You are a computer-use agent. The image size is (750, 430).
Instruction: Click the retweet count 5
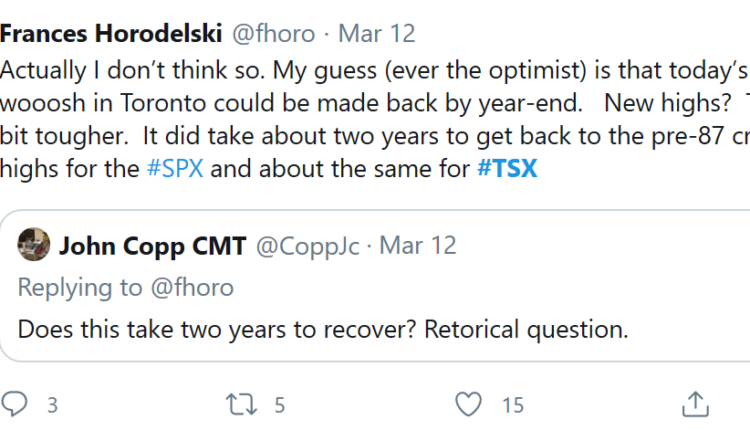coord(280,405)
